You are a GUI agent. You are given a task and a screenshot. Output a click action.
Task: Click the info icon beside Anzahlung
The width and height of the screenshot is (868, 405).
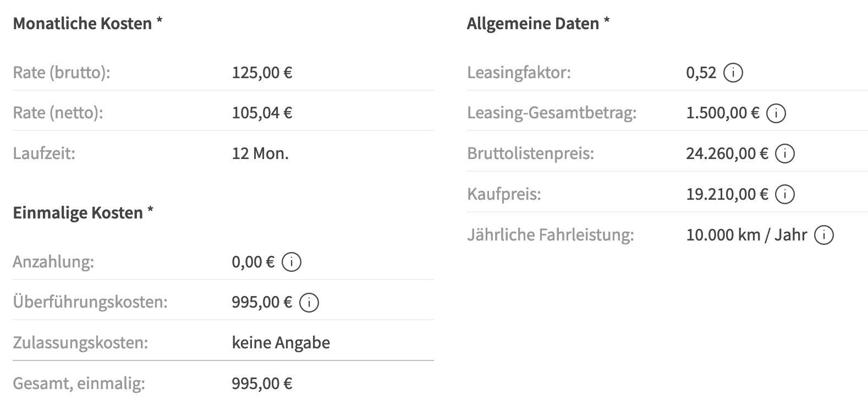pyautogui.click(x=291, y=262)
